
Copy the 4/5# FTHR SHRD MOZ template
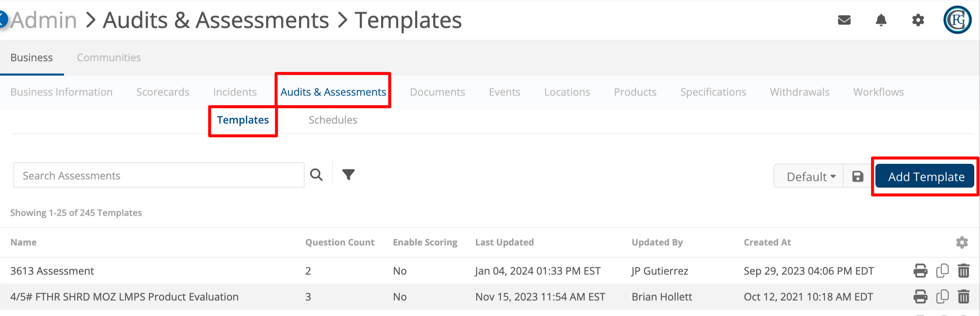(942, 297)
